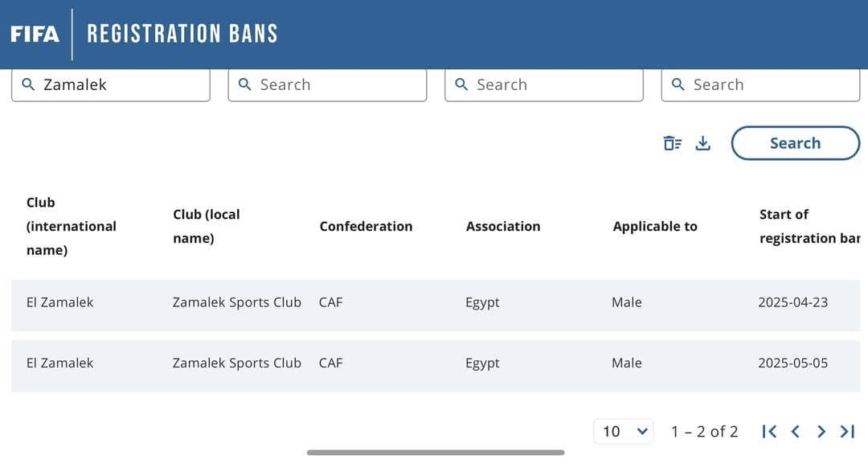Click the magnifier icon in Zamalek field
The width and height of the screenshot is (868, 464).
28,84
